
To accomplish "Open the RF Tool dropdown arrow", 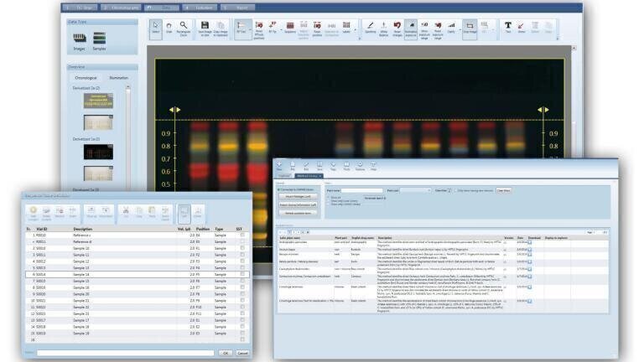I will tap(250, 29).
